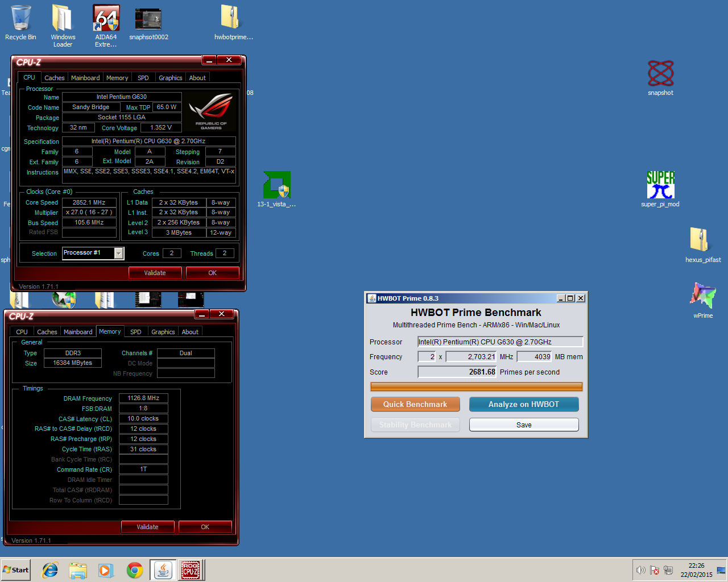This screenshot has width=728, height=582.
Task: Click the Score field showing 2681.68
Action: coord(457,372)
